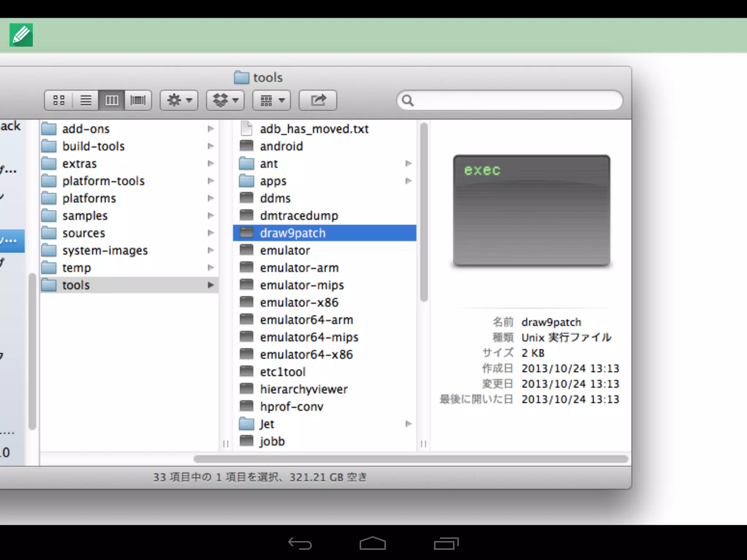Select the adb_has_moved.txt document
The height and width of the screenshot is (560, 747).
coord(314,129)
